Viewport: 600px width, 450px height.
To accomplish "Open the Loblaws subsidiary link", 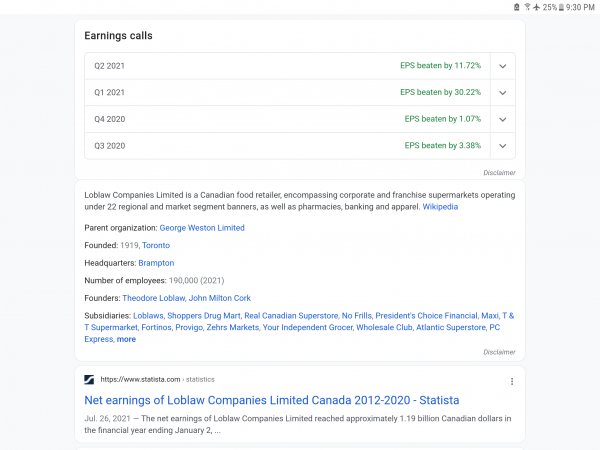I will coord(148,316).
